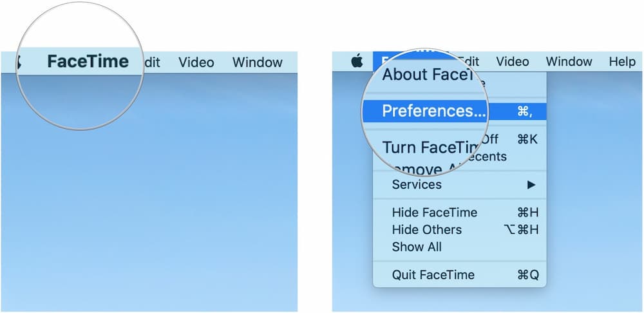
Task: Open the magnified FaceTime menu in the left screenshot
Action: (88, 62)
